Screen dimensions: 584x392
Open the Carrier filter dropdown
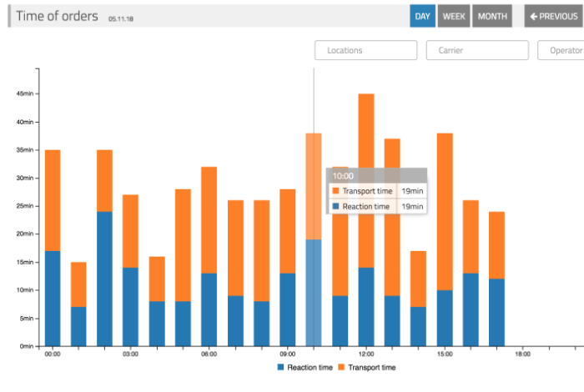[x=477, y=50]
